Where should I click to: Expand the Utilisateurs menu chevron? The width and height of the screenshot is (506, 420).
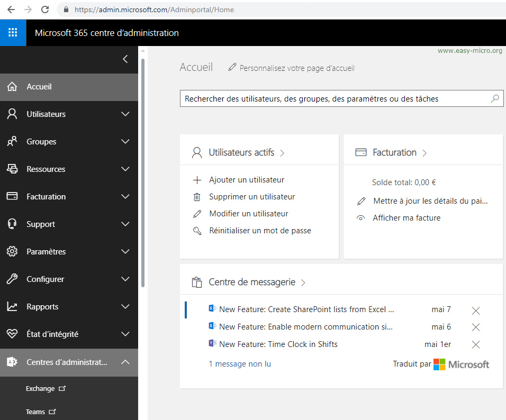tap(125, 114)
